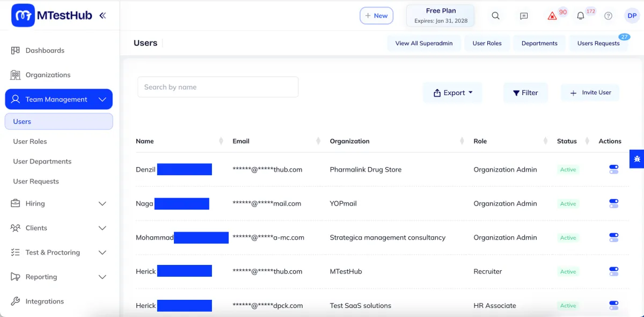Click the Reporting icon in sidebar

click(16, 277)
